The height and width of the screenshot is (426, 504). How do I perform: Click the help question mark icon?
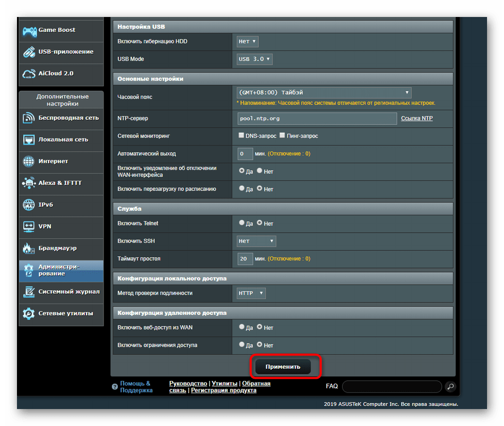tap(115, 387)
